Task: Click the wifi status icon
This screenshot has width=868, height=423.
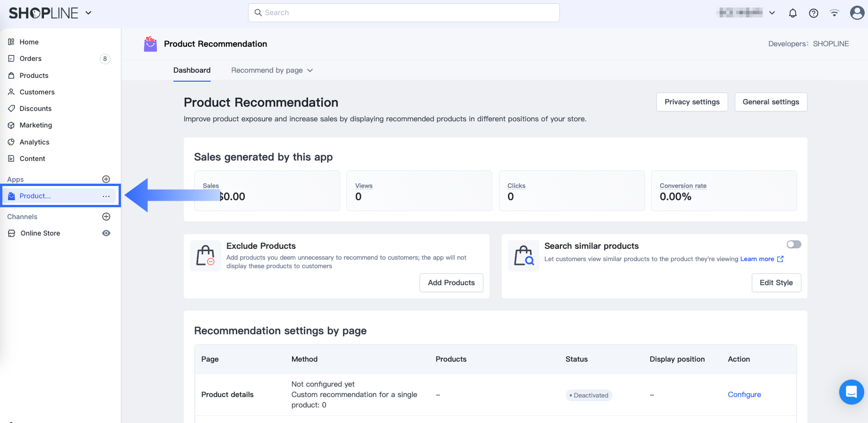Action: tap(834, 13)
